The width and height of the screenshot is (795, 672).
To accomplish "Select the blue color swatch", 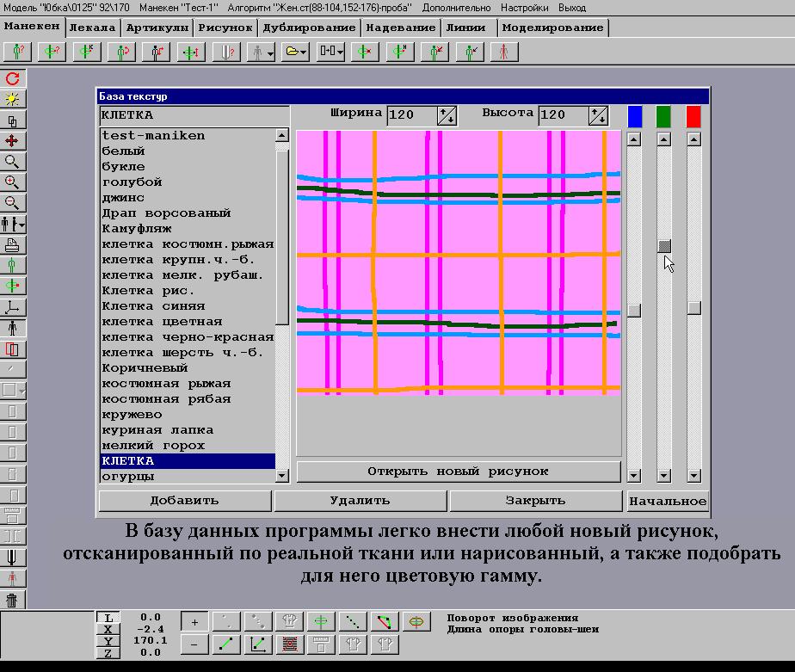I will pos(635,115).
